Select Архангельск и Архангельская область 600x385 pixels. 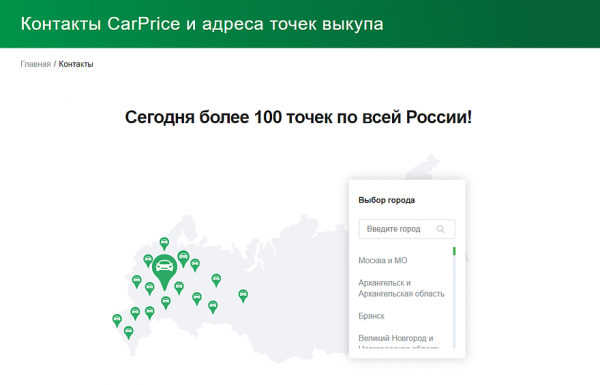pyautogui.click(x=401, y=288)
